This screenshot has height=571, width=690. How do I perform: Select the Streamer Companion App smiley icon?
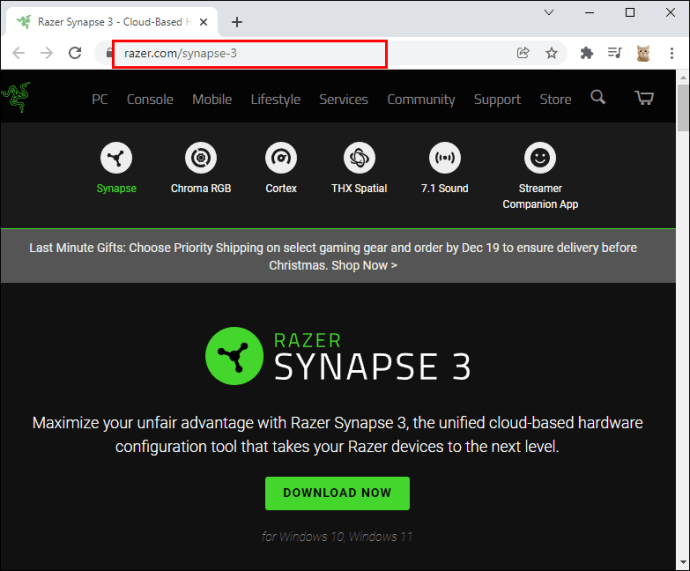click(540, 157)
